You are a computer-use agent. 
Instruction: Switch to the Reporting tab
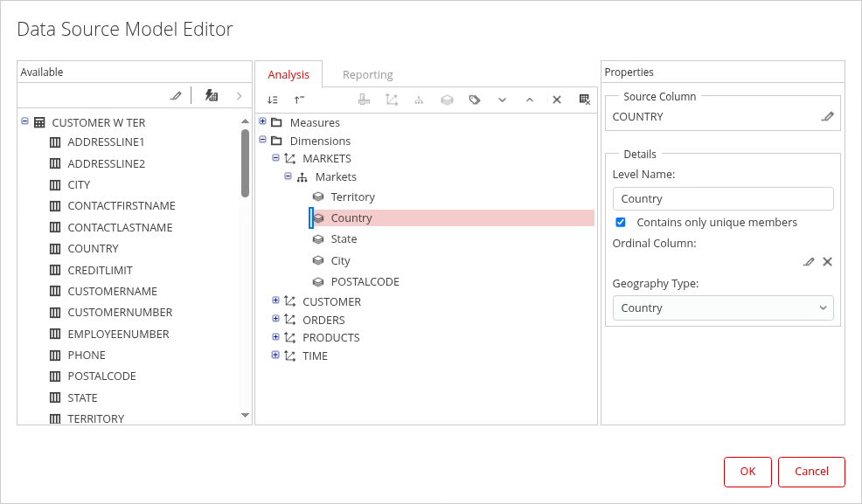point(367,75)
